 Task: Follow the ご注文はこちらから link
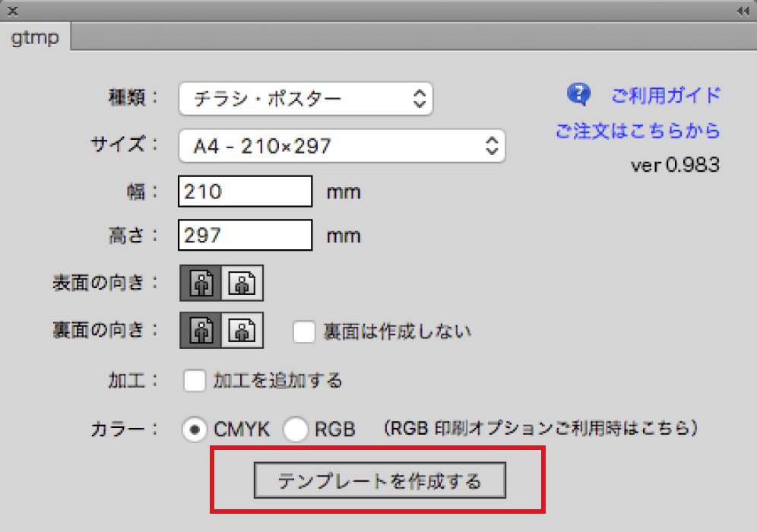(x=638, y=131)
